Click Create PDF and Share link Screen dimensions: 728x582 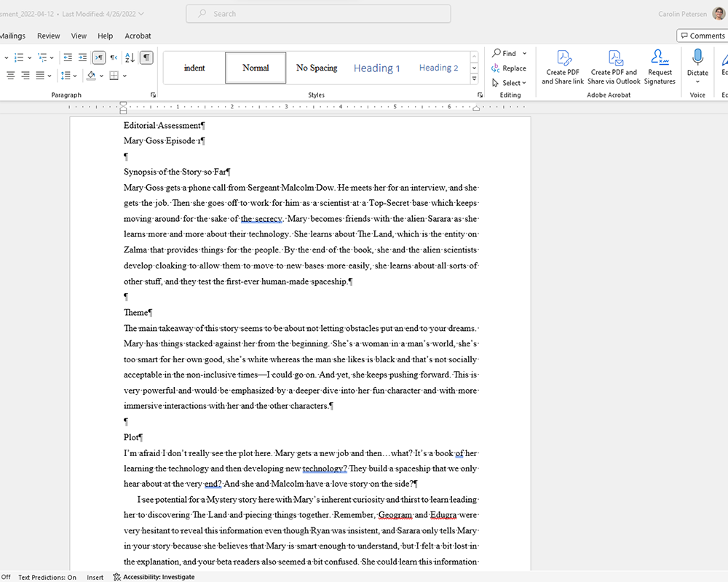coord(563,68)
